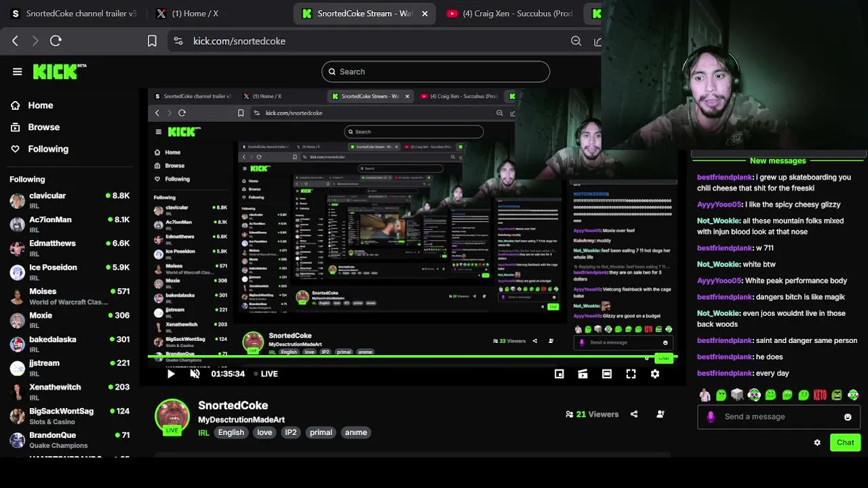Click the browser forward arrow
This screenshot has height=488, width=868.
[35, 41]
